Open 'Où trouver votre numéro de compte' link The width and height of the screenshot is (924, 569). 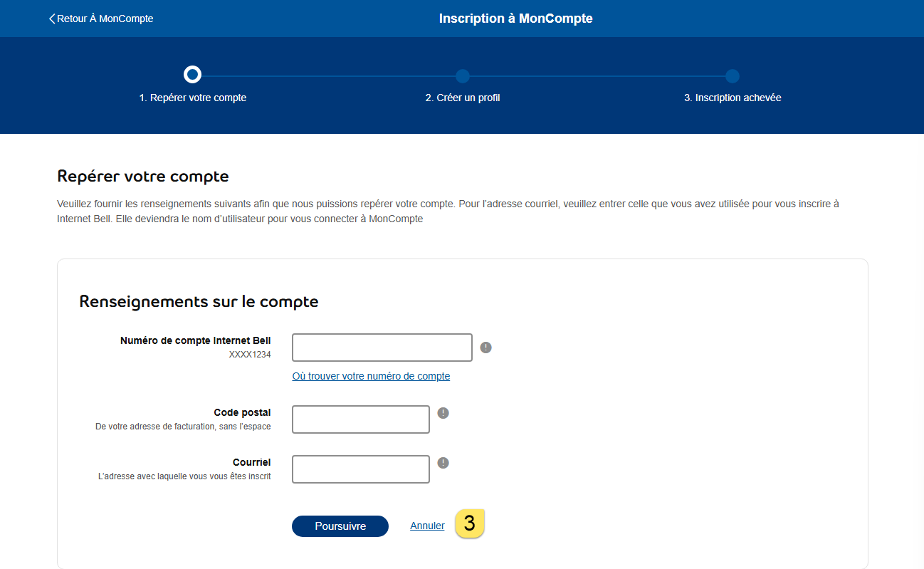(x=371, y=376)
